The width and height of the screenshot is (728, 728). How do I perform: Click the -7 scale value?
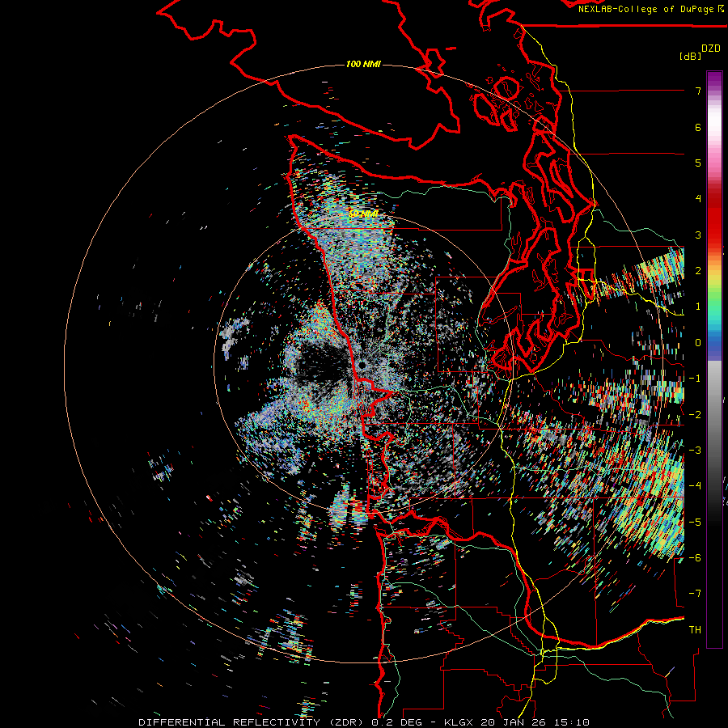(x=695, y=594)
